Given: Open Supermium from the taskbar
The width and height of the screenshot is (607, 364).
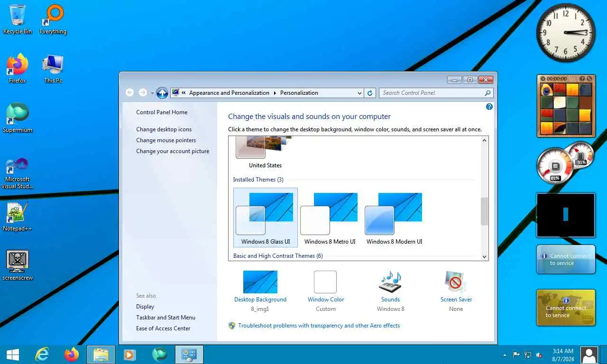Looking at the screenshot, I should click(160, 355).
